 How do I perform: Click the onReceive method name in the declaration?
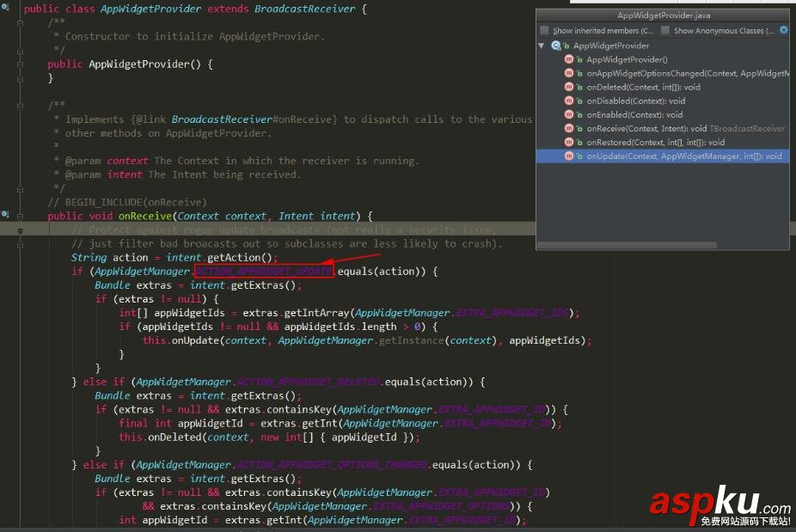[x=144, y=216]
